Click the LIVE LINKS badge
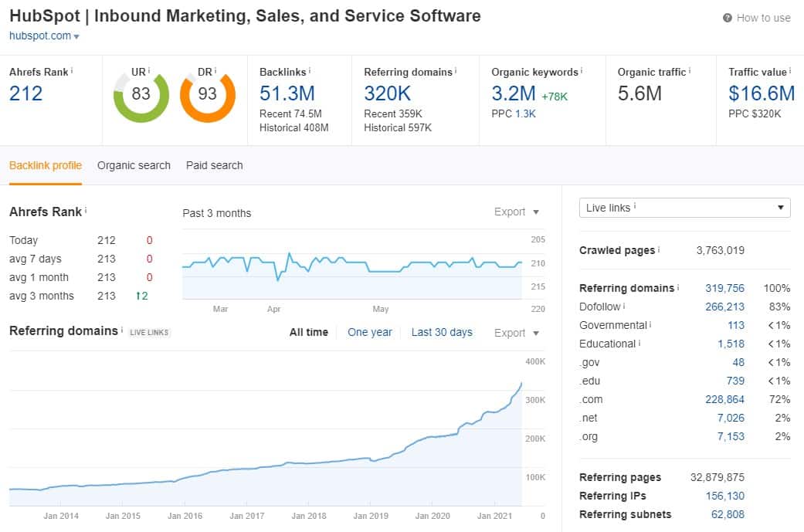This screenshot has width=804, height=532. 149,332
